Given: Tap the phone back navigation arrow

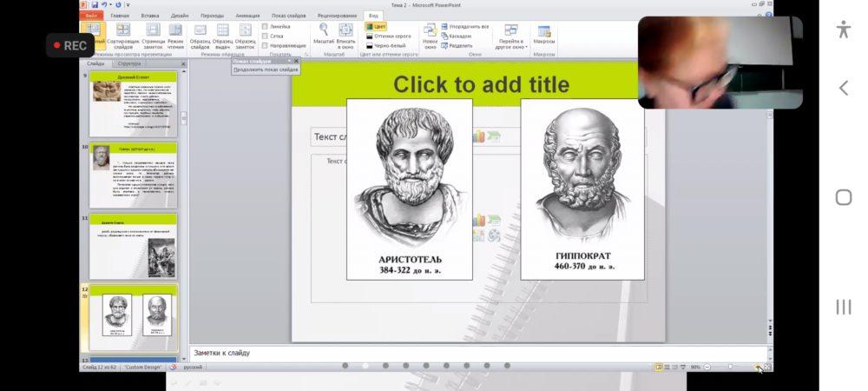Looking at the screenshot, I should click(844, 88).
